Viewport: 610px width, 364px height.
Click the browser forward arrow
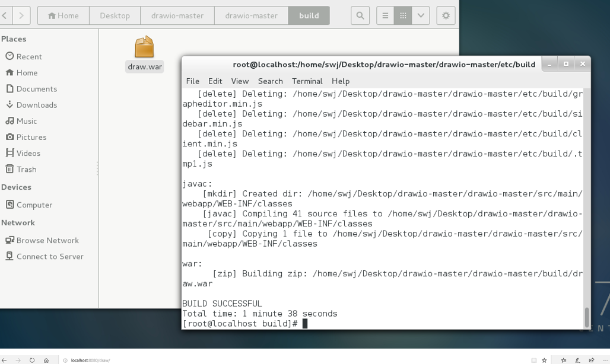click(18, 360)
